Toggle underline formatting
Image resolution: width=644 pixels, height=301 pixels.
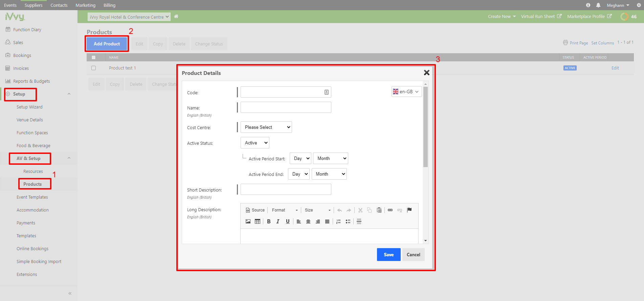[288, 221]
